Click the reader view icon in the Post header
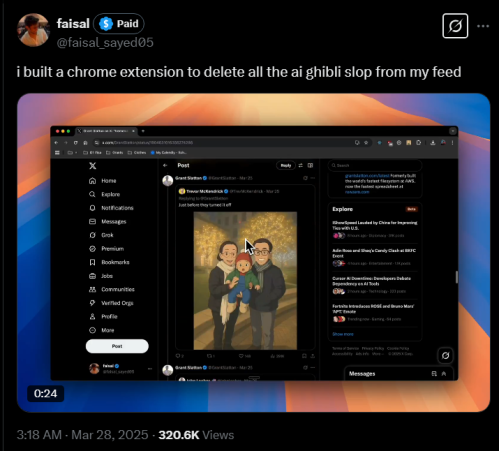 tap(310, 165)
